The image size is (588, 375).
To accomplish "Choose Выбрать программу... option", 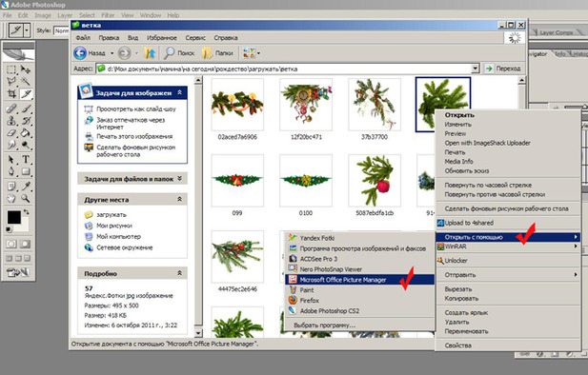I will coord(360,326).
